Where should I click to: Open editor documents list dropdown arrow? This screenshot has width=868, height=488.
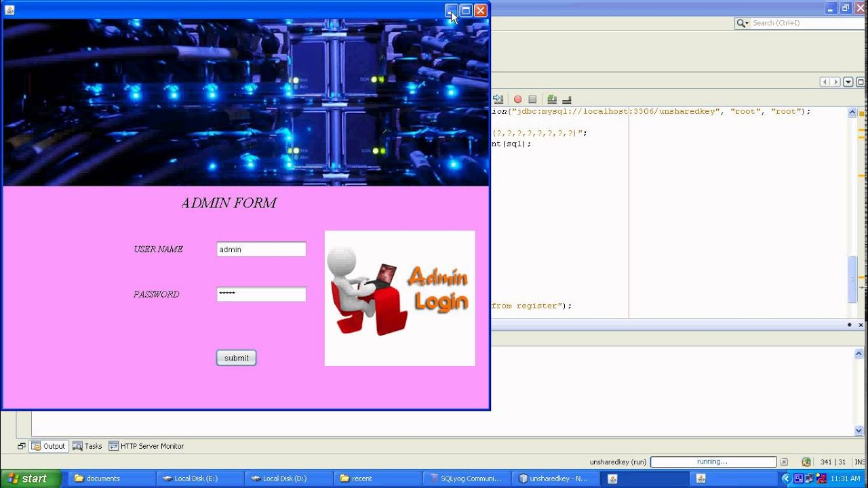(848, 82)
